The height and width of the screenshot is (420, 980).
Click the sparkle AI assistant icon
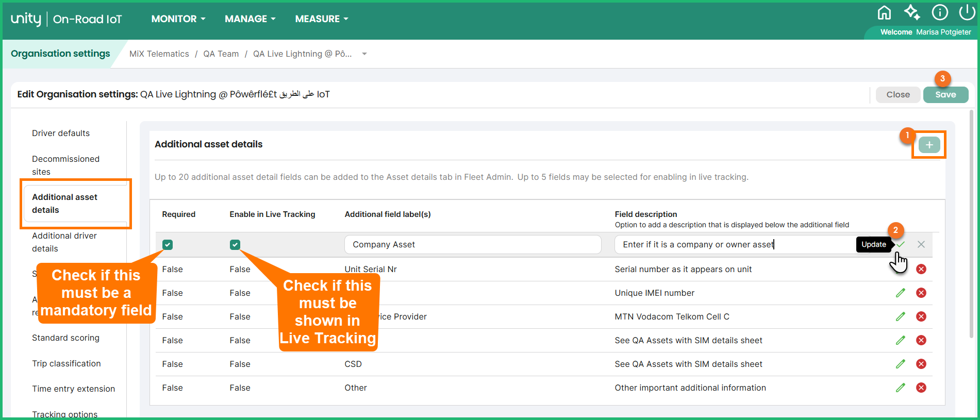912,12
